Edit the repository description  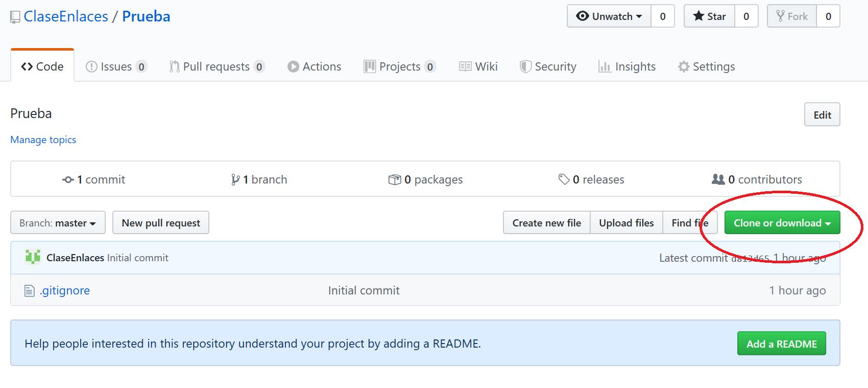click(822, 115)
